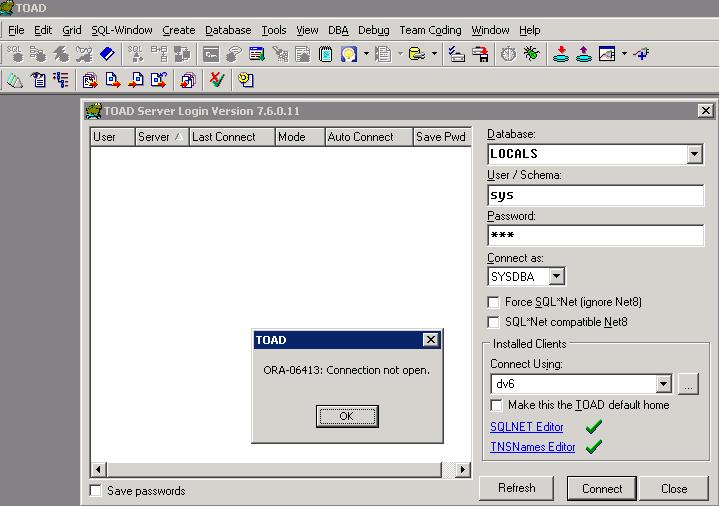Image resolution: width=719 pixels, height=506 pixels.
Task: Open the File menu
Action: coord(16,30)
